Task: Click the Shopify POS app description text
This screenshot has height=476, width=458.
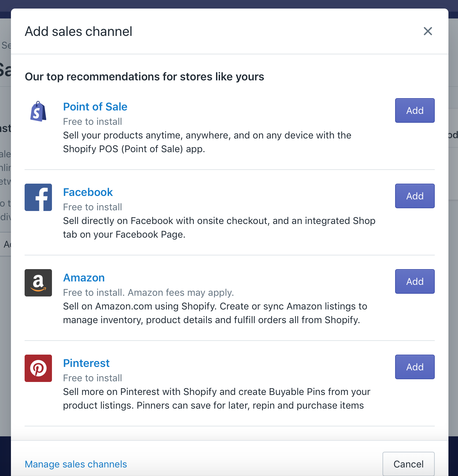Action: point(207,142)
